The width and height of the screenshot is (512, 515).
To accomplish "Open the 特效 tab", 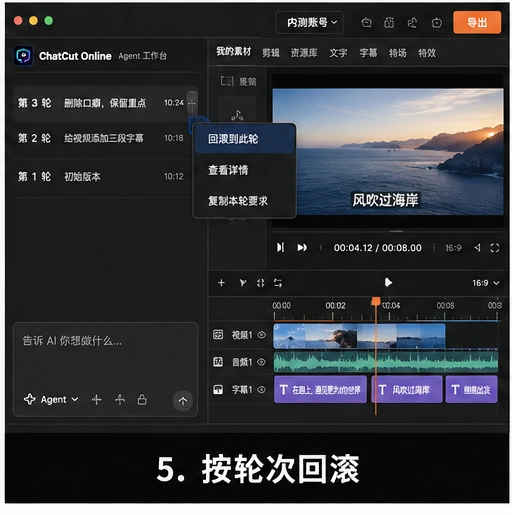I will point(427,53).
